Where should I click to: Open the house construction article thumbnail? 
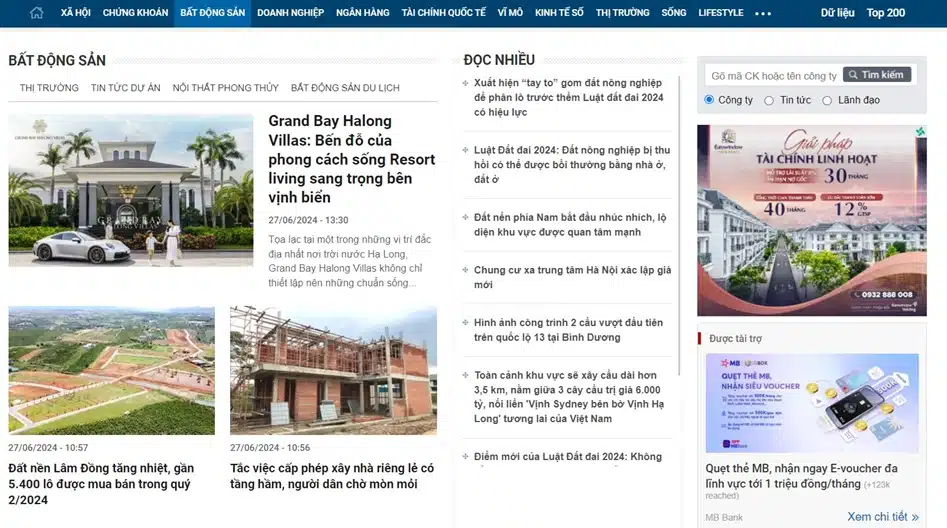coord(333,370)
